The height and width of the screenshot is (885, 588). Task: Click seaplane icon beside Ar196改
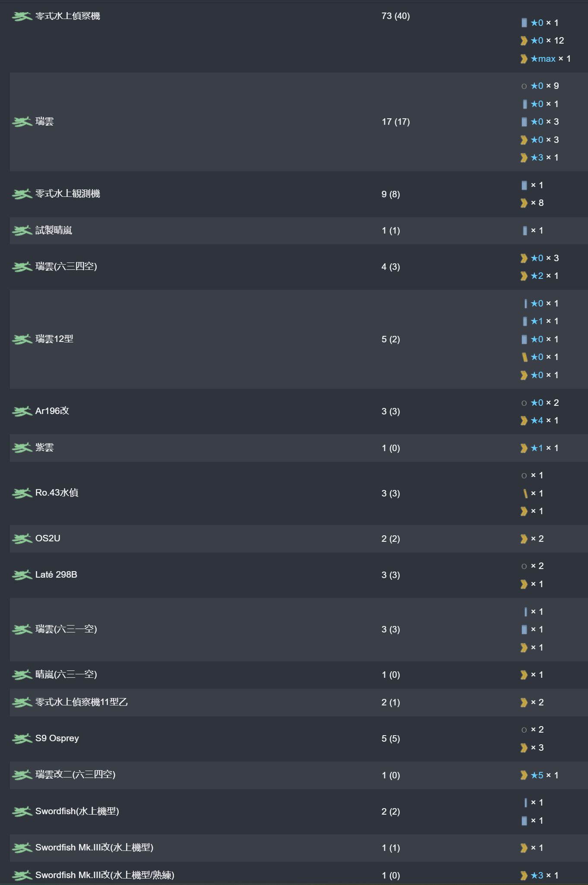coord(22,411)
